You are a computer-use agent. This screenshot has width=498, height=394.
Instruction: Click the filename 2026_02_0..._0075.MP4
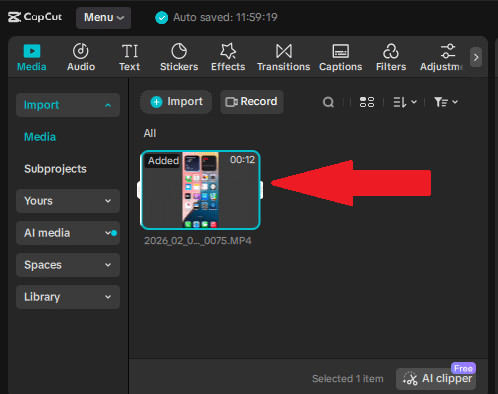point(198,241)
